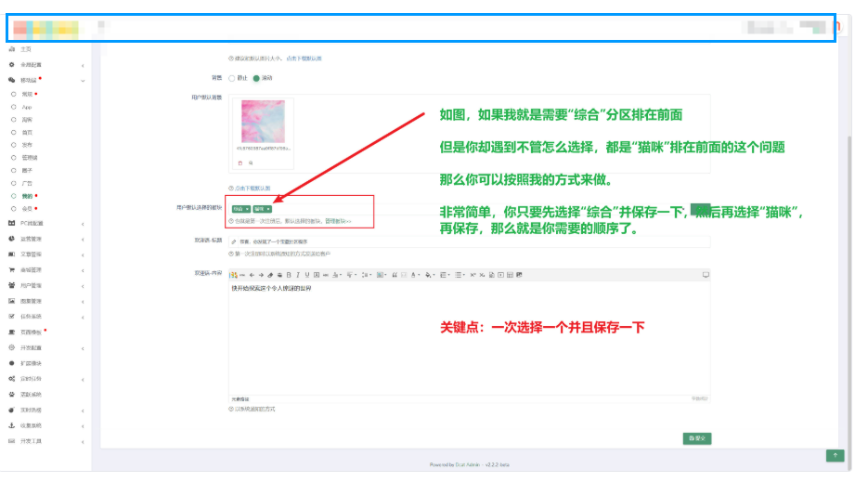Viewport: 868px width, 482px height.
Task: Expand the 用户管理 sidebar section
Action: tap(45, 286)
